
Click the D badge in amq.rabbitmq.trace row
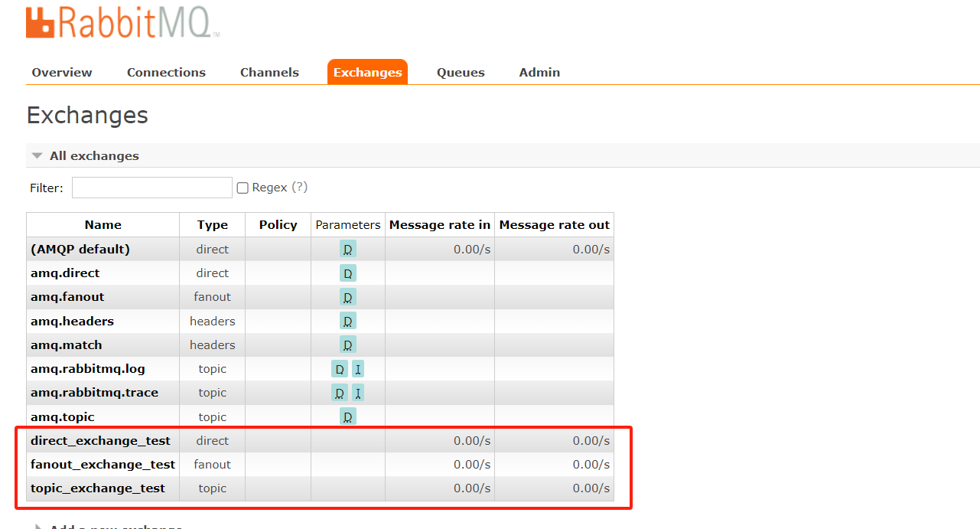pos(340,393)
